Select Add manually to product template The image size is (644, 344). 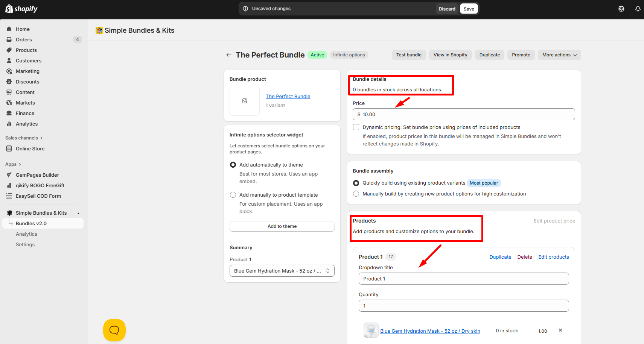(x=233, y=195)
